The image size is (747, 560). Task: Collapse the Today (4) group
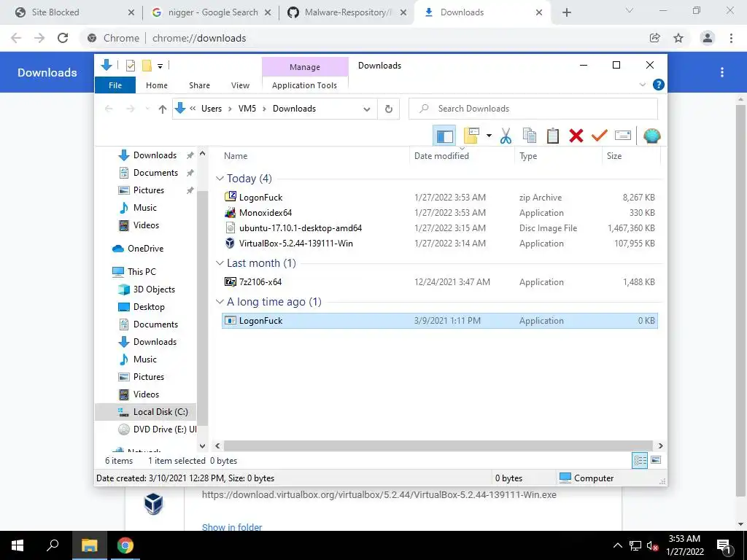point(220,179)
